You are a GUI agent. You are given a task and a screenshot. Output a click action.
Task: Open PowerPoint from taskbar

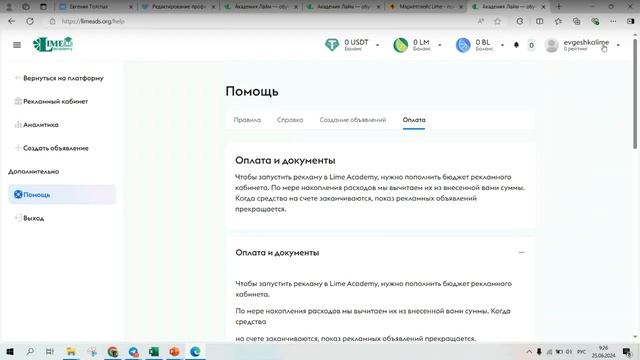point(174,351)
